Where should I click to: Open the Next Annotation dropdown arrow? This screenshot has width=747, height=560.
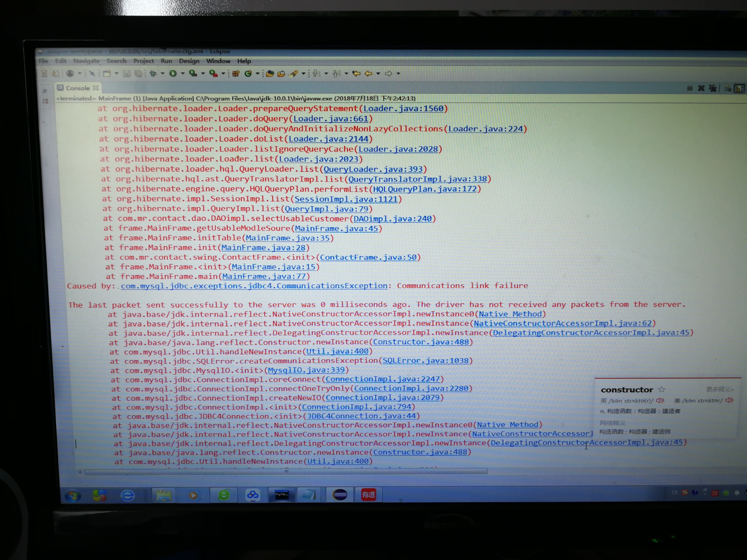coord(326,73)
